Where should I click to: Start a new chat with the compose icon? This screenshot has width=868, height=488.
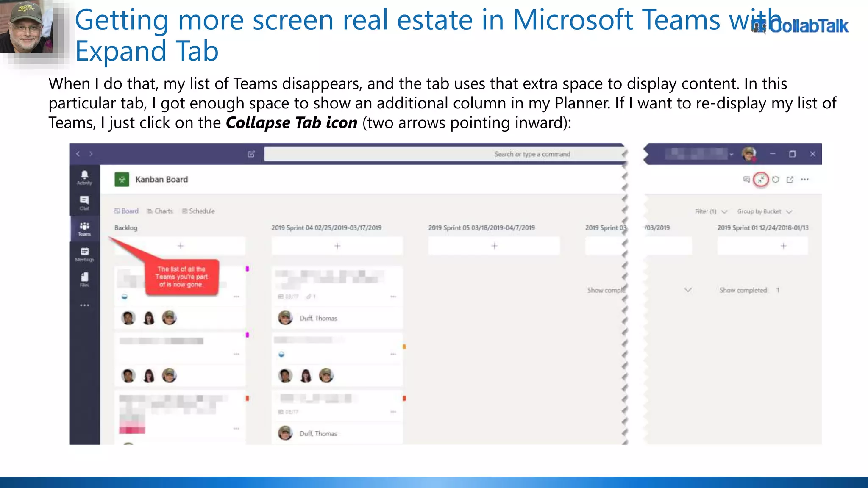tap(251, 154)
